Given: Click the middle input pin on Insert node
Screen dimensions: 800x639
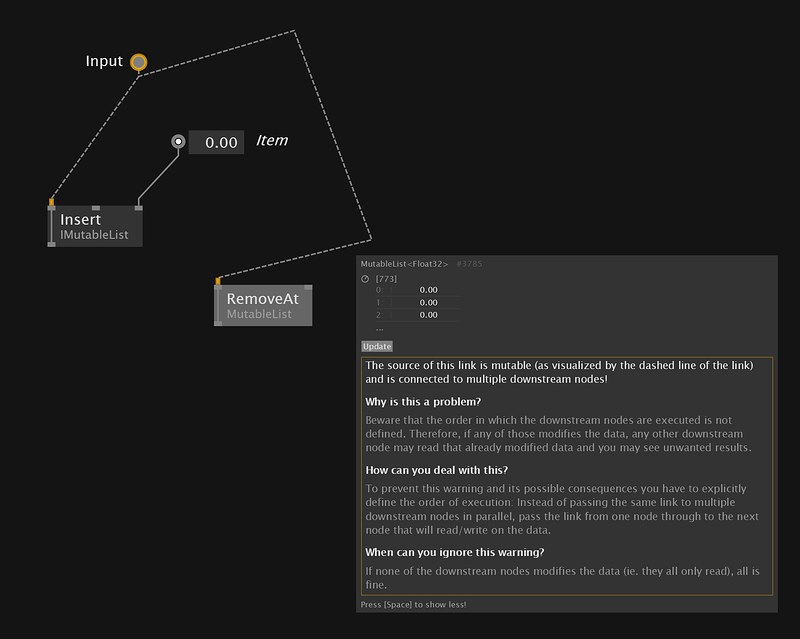Looking at the screenshot, I should tap(95, 208).
